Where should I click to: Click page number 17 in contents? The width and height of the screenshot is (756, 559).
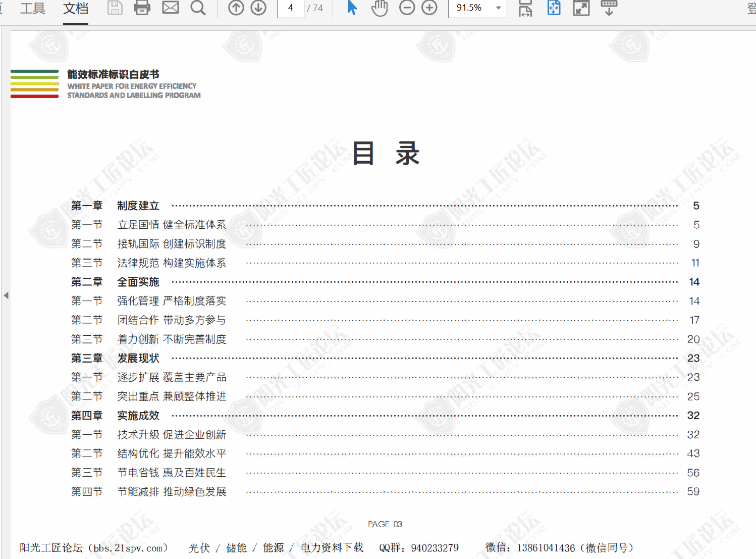coord(694,320)
